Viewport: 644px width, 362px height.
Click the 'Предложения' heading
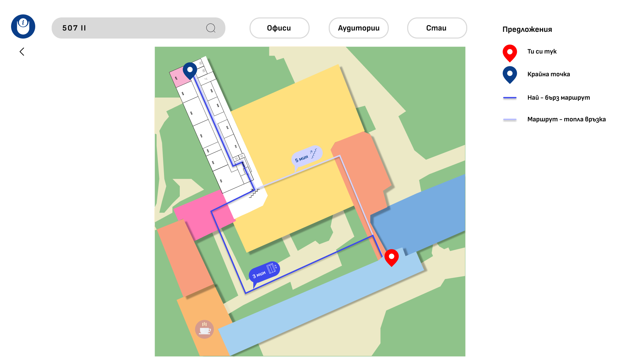click(x=527, y=29)
